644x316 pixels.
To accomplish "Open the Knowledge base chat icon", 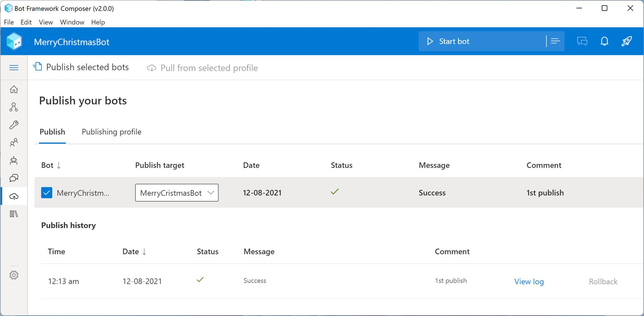I will pos(14,178).
